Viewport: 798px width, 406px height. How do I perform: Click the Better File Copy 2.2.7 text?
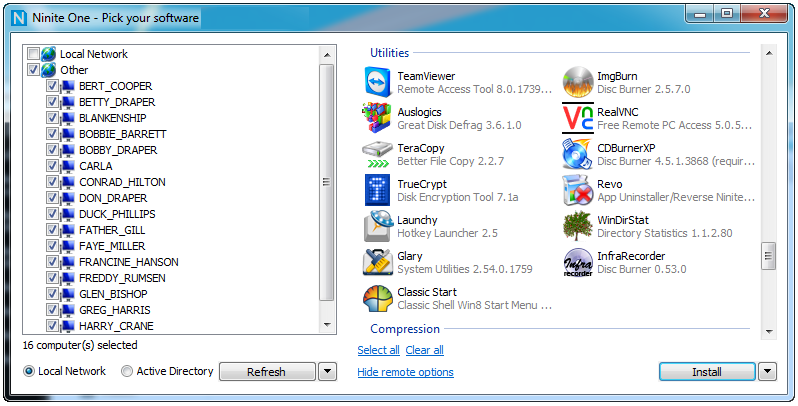450,161
